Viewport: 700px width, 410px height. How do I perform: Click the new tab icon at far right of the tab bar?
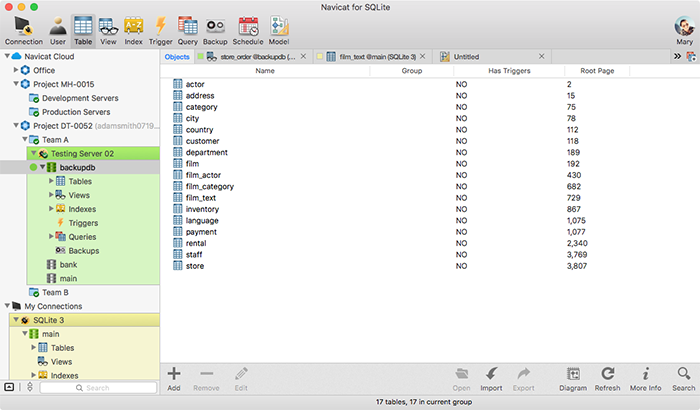[691, 57]
